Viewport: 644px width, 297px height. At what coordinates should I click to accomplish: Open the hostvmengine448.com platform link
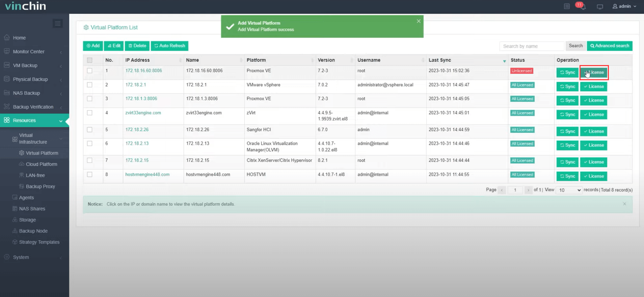point(147,174)
